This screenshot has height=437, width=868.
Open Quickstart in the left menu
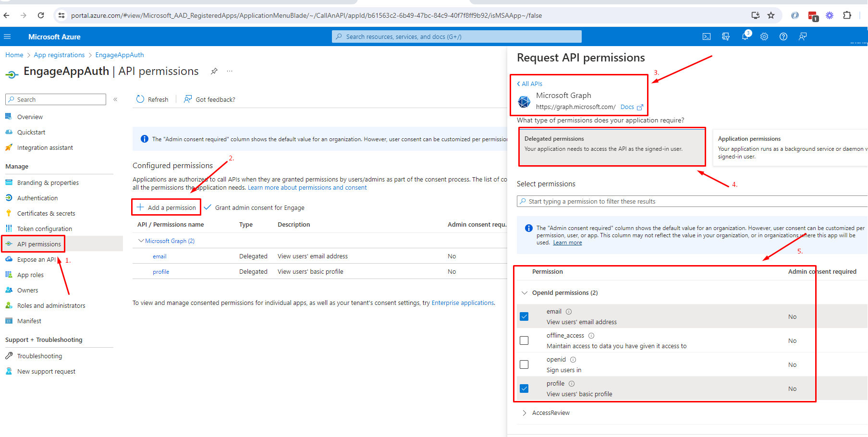point(31,132)
